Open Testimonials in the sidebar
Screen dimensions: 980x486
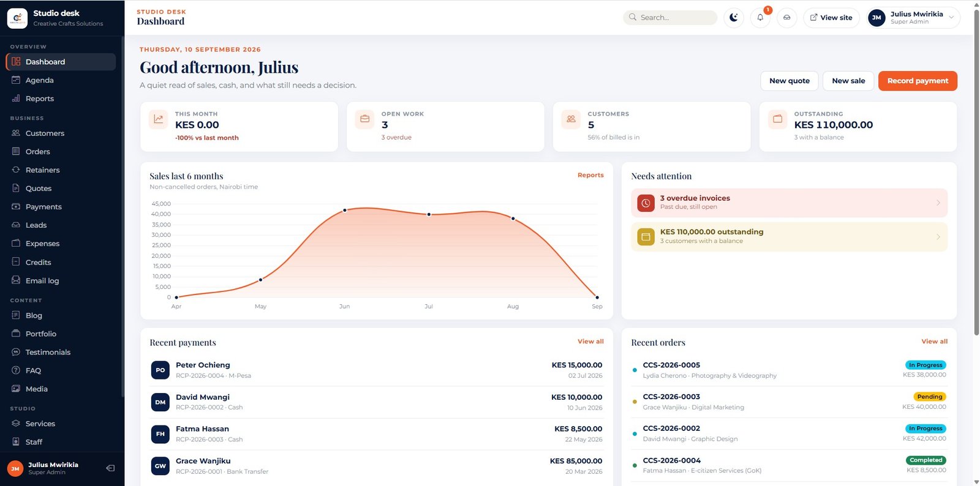tap(61, 353)
